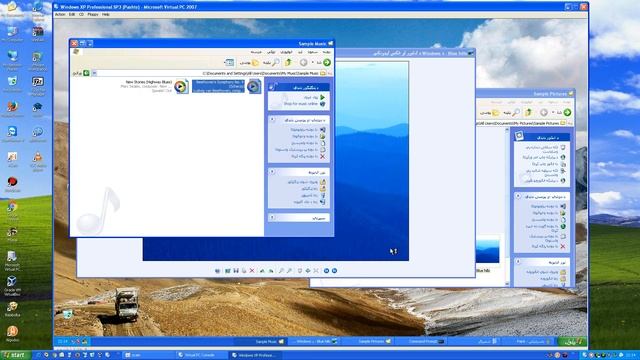Open the Google Chrome icon on host desktop
This screenshot has width=640, height=360.
point(12,209)
